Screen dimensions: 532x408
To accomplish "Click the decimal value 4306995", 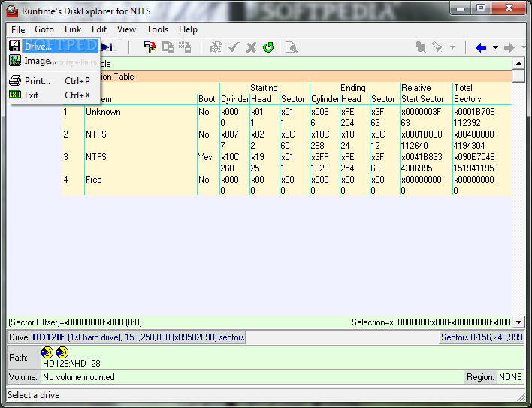I will [x=416, y=168].
